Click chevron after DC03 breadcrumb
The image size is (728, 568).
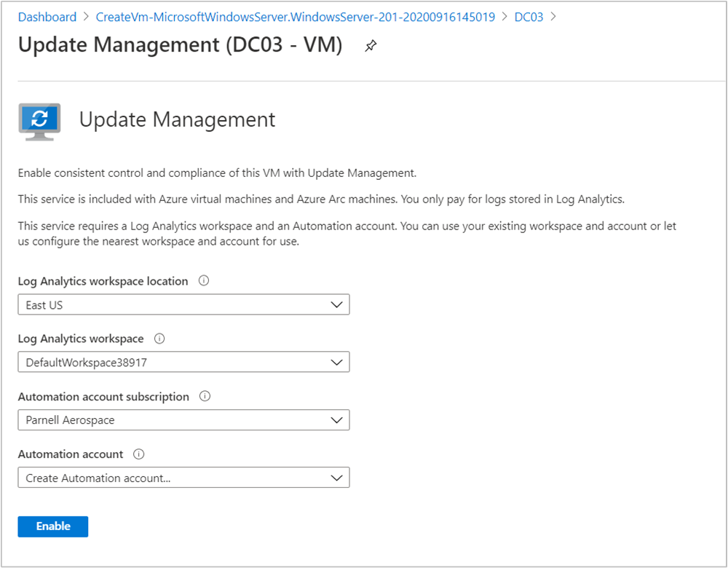tap(553, 17)
